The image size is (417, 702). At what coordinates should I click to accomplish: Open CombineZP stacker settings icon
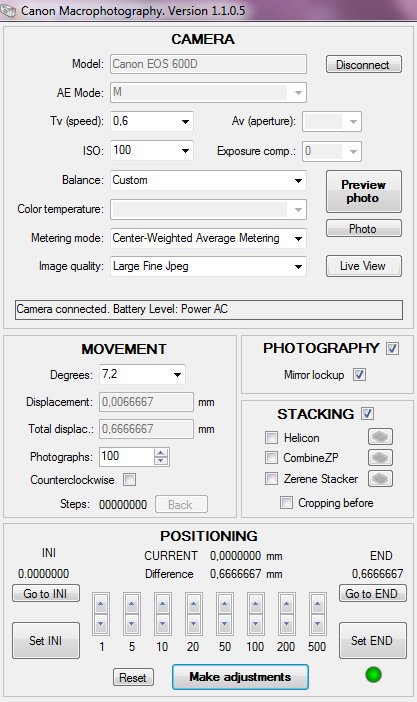380,458
